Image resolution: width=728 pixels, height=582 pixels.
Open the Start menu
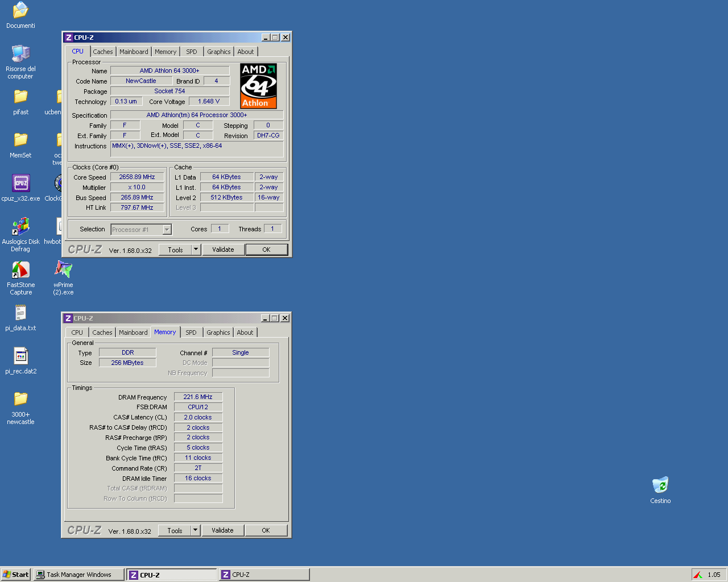pos(15,575)
